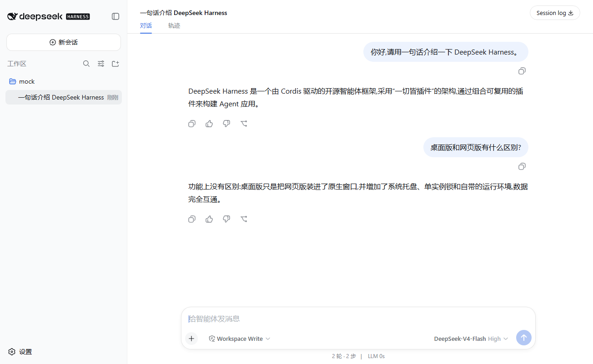The height and width of the screenshot is (364, 593).
Task: Thumbs up the Cordis framework reply
Action: (x=209, y=124)
